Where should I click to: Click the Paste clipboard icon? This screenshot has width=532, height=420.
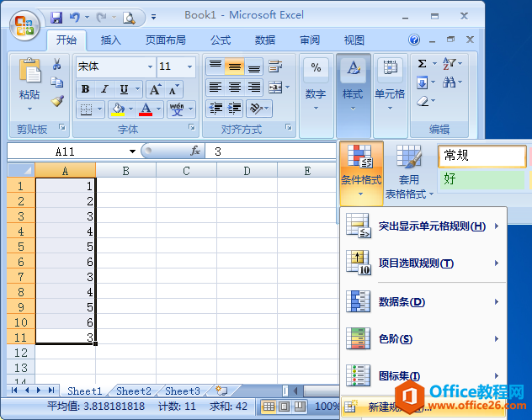tap(29, 70)
